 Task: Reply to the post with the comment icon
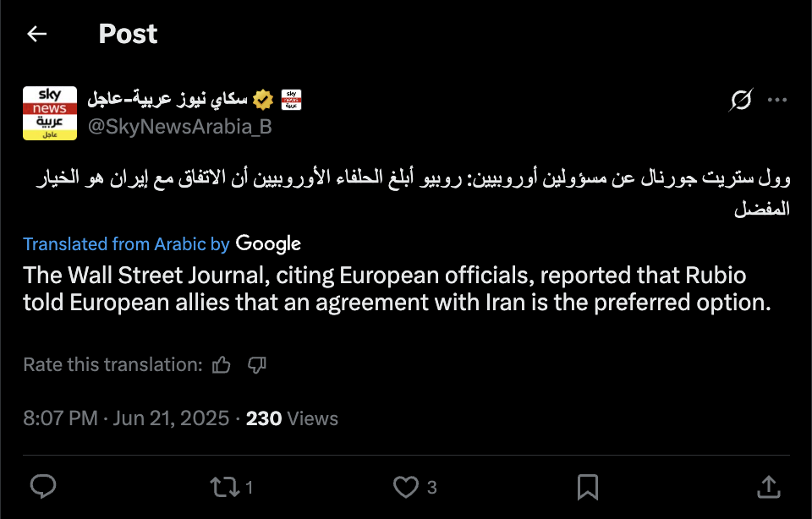coord(43,487)
